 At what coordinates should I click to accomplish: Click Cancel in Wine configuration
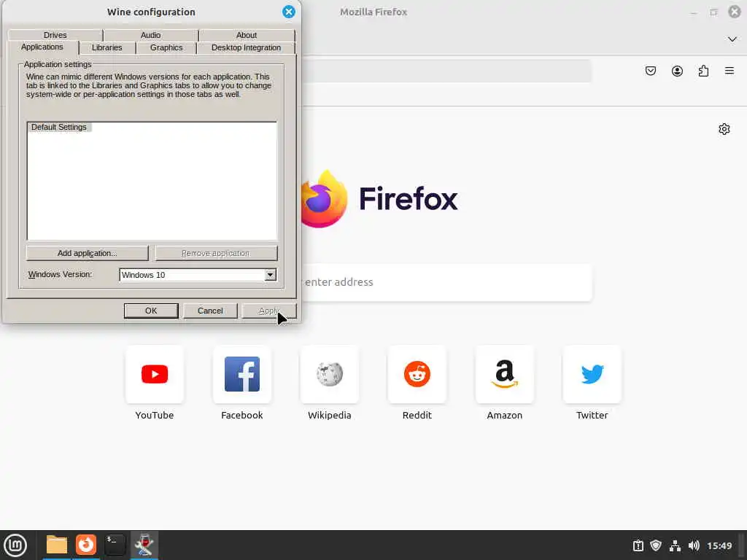tap(210, 311)
